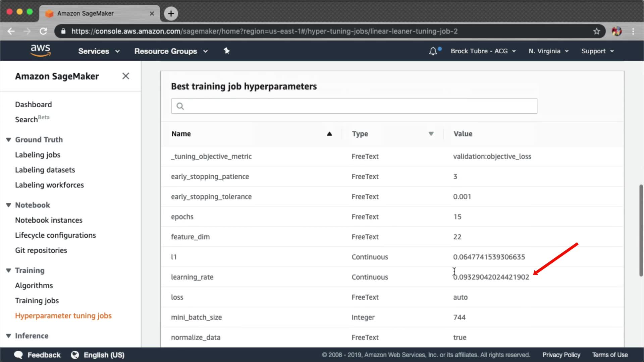This screenshot has width=644, height=362.
Task: Open a new browser tab
Action: click(171, 13)
